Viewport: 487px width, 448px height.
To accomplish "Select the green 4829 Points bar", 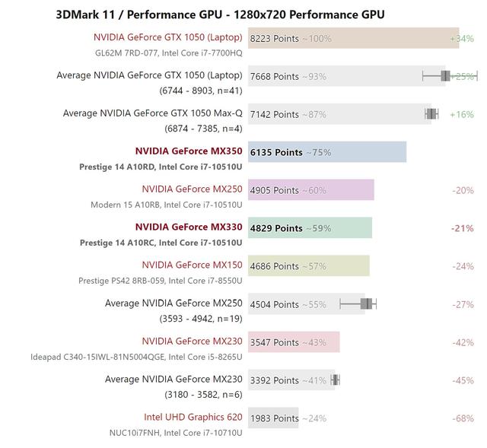I will click(x=310, y=228).
